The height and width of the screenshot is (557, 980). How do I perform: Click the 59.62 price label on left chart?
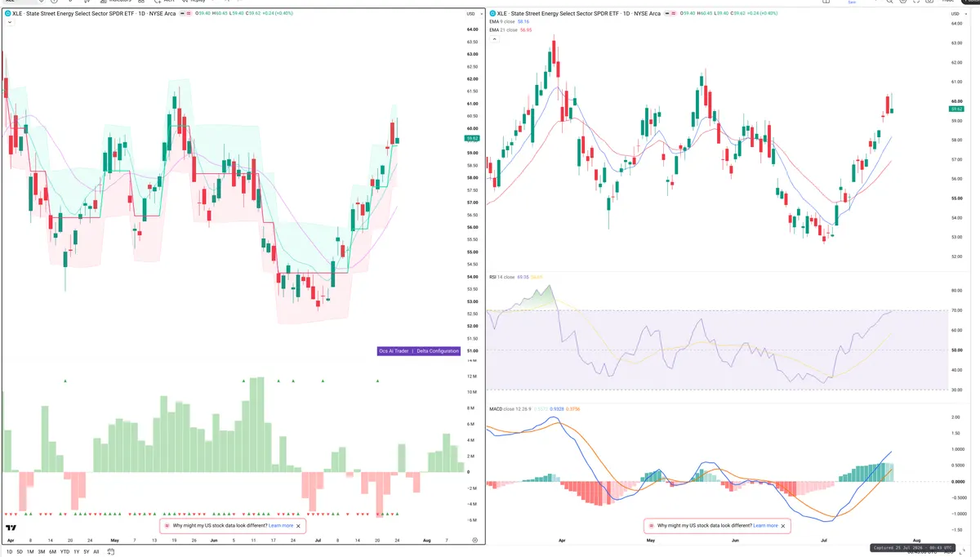(x=471, y=139)
